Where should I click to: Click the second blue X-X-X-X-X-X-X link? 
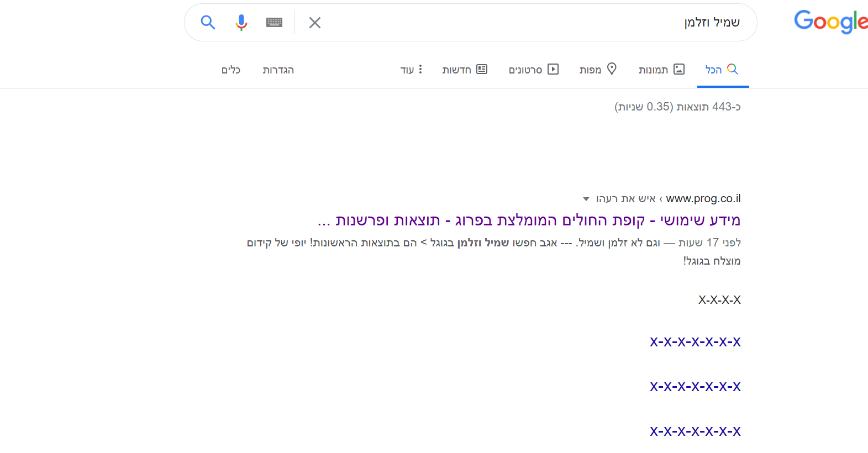pos(695,387)
